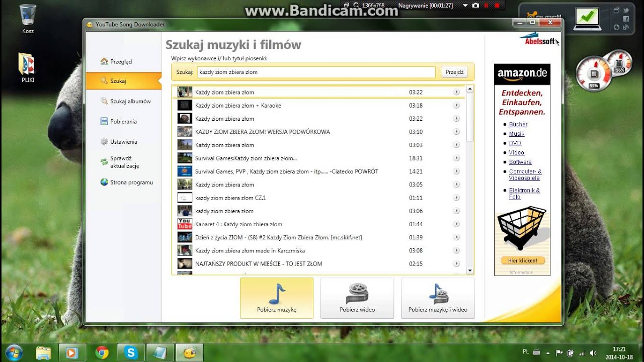Click the arrow button on the 03:06 result row
The width and height of the screenshot is (644, 362).
(x=456, y=211)
